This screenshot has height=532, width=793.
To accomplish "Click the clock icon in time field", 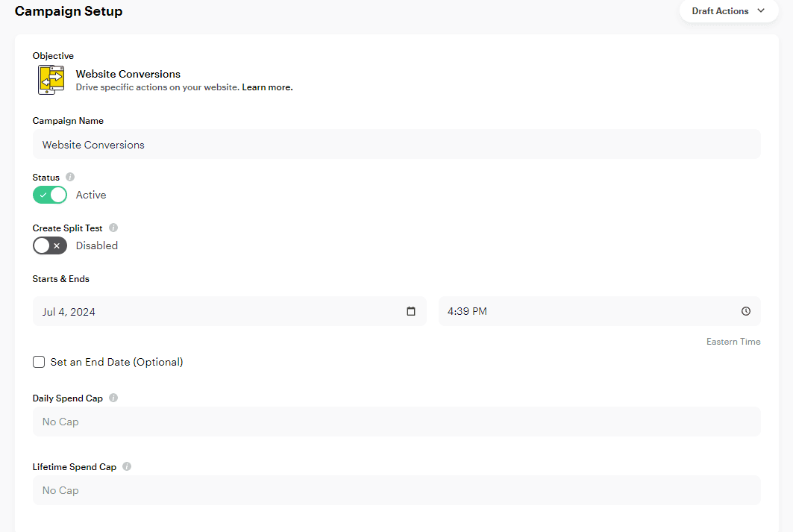I will tap(746, 312).
